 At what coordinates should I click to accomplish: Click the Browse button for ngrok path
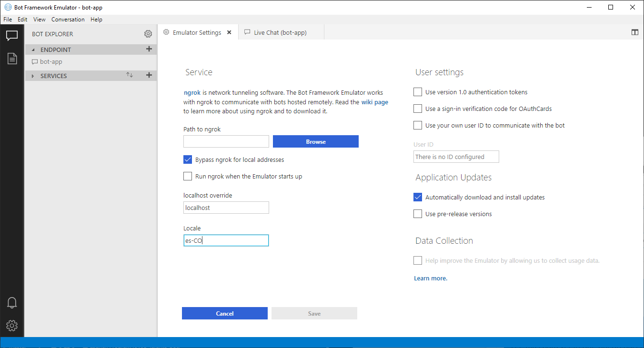tap(316, 141)
